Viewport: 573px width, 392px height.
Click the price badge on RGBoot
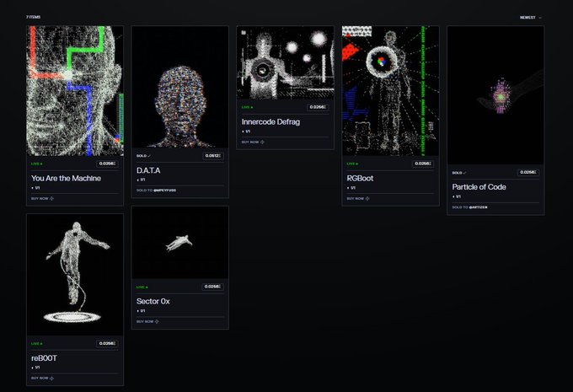pos(423,164)
